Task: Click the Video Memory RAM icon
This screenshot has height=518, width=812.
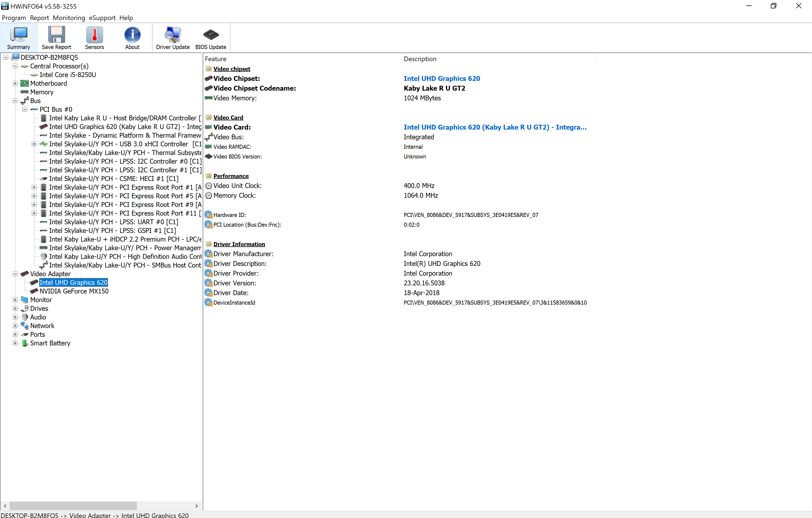Action: coord(209,98)
